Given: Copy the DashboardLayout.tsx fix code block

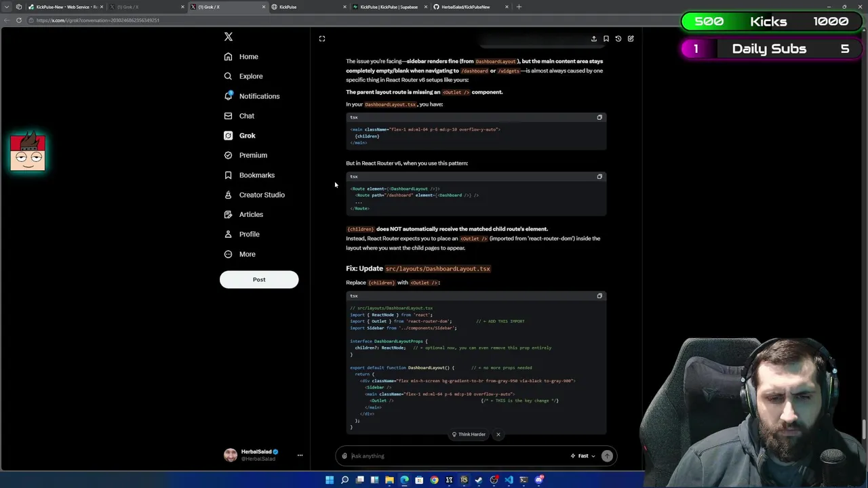Looking at the screenshot, I should pyautogui.click(x=599, y=296).
